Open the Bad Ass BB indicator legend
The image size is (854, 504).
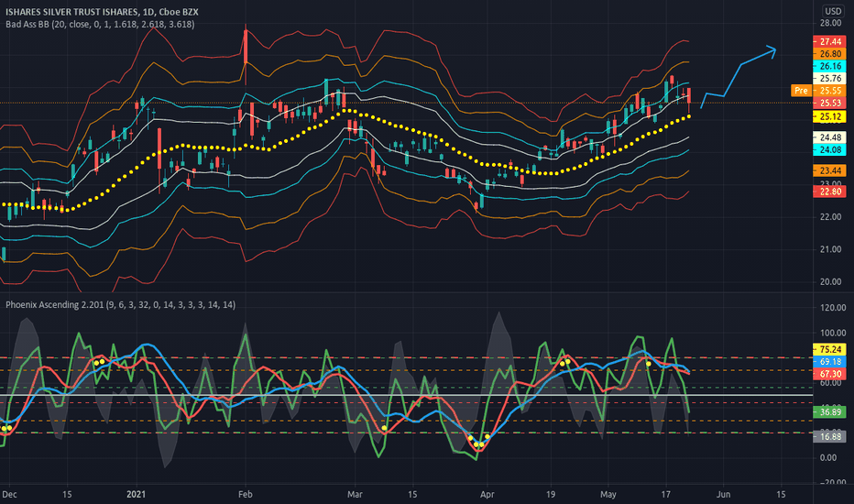click(x=100, y=24)
